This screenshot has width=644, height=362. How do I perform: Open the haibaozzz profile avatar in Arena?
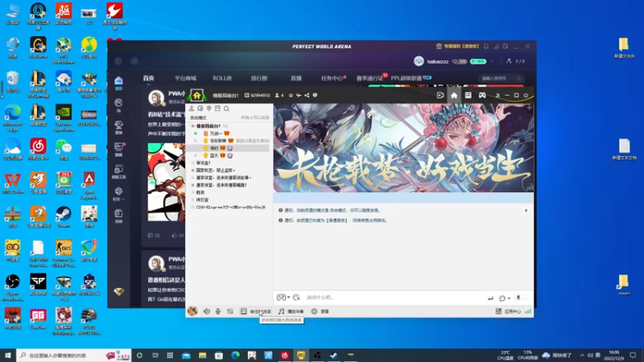pyautogui.click(x=419, y=61)
